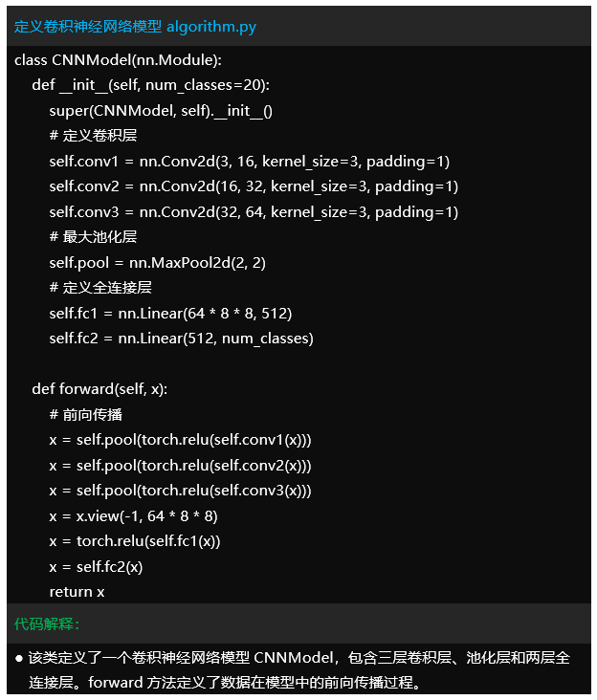Click the 'class CNNModel(nn.Module):' line
Image resolution: width=597 pixels, height=700 pixels.
119,60
